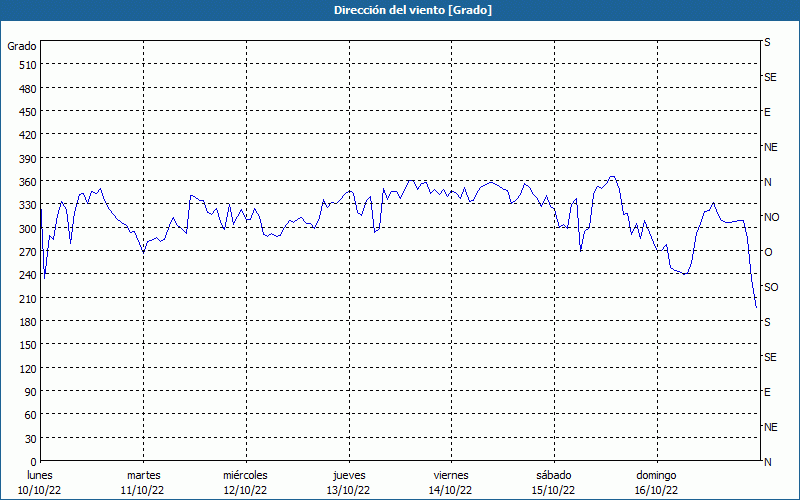Click the 'NO' compass label on the right axis
Image resolution: width=800 pixels, height=500 pixels.
click(772, 217)
